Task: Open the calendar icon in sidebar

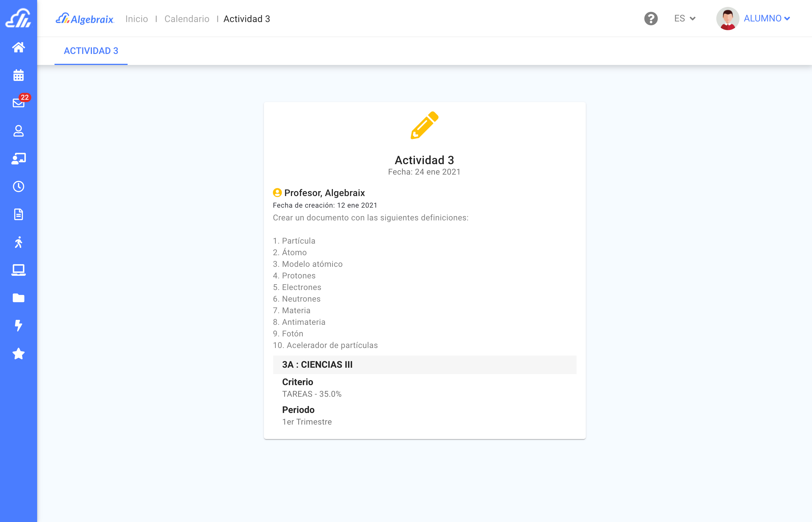Action: [x=18, y=75]
